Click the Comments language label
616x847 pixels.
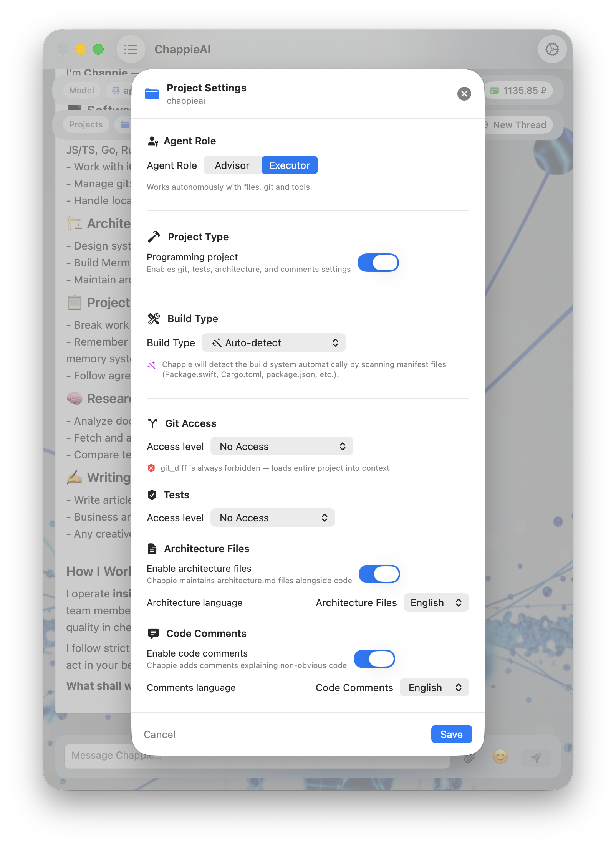click(191, 688)
